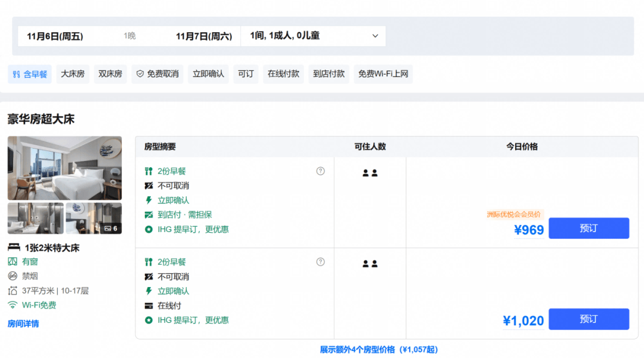Click the Wi-Fi icon beside Wi-Fi免费

[x=13, y=305]
